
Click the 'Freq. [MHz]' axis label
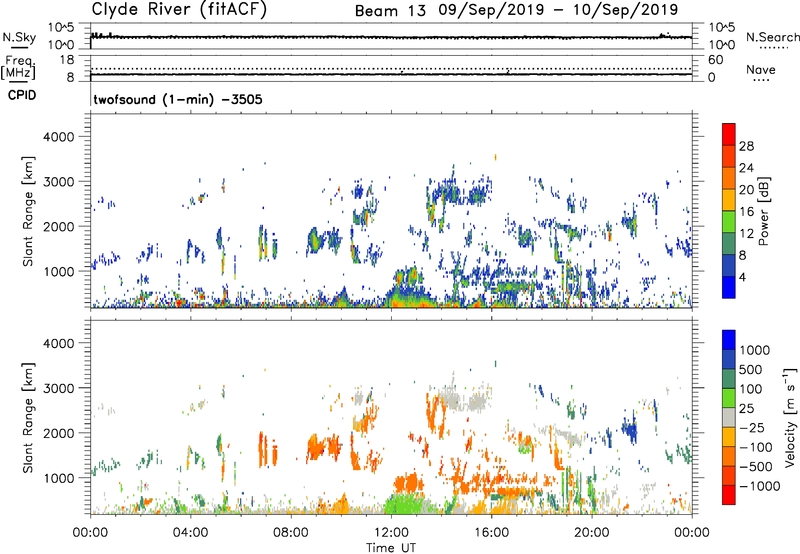point(18,67)
